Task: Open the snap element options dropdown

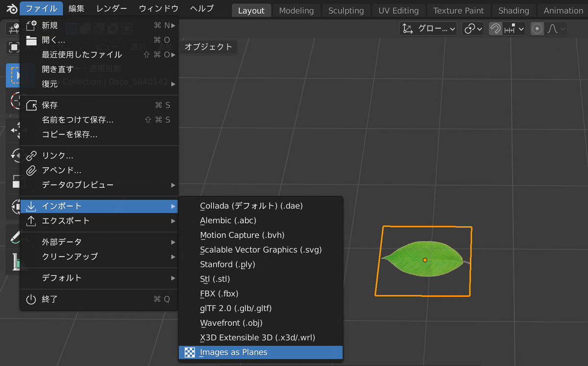Action: coord(514,29)
